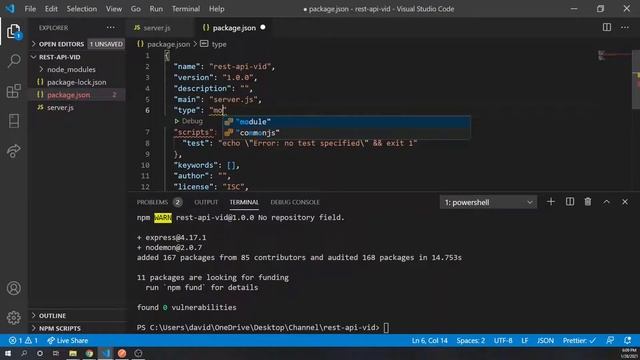The width and height of the screenshot is (640, 360).
Task: Select package.json in the explorer tree
Action: 68,95
